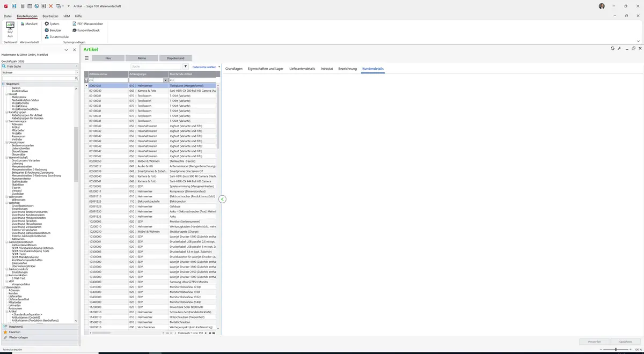Switch to Eigenschaften und Lager tab
Viewport: 644px width, 354px height.
(x=266, y=69)
